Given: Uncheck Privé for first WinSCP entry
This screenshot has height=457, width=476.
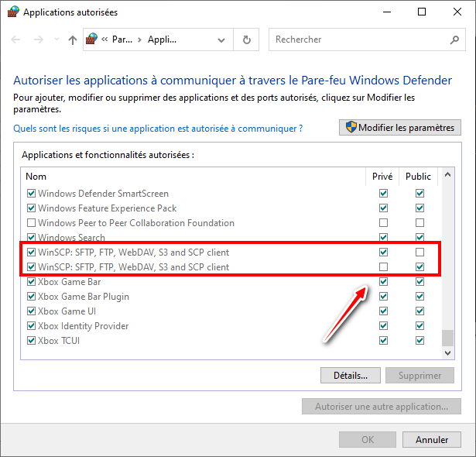Looking at the screenshot, I should tap(383, 253).
